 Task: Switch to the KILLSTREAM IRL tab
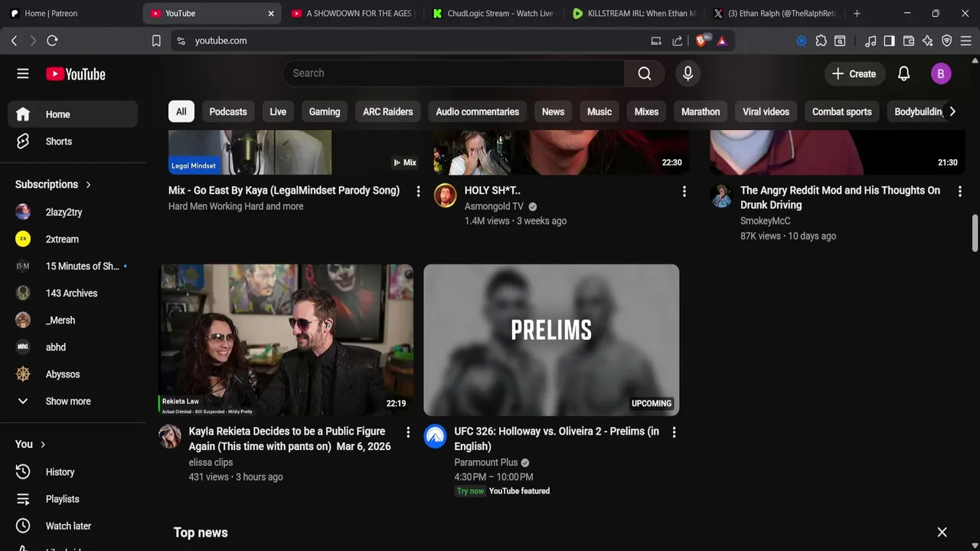(634, 13)
